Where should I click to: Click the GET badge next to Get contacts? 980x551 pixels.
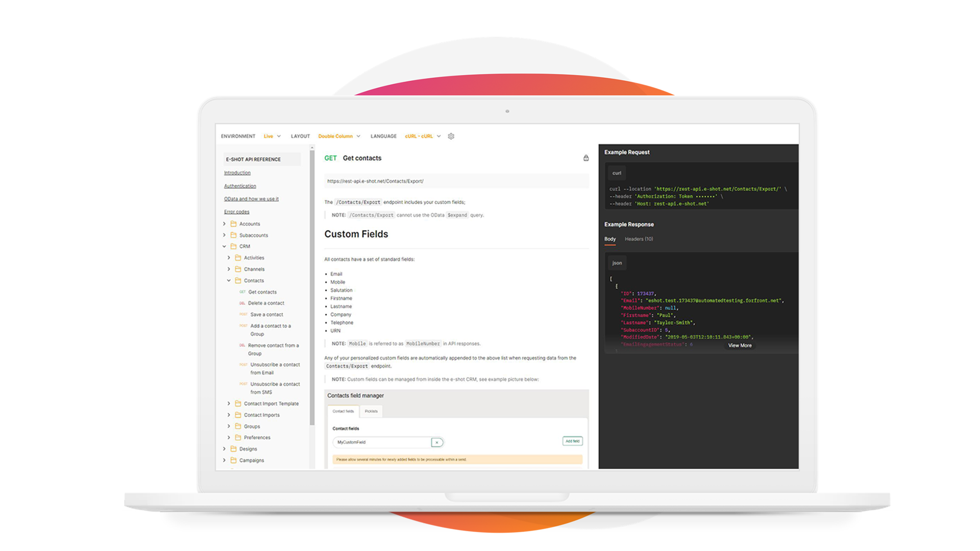point(330,158)
